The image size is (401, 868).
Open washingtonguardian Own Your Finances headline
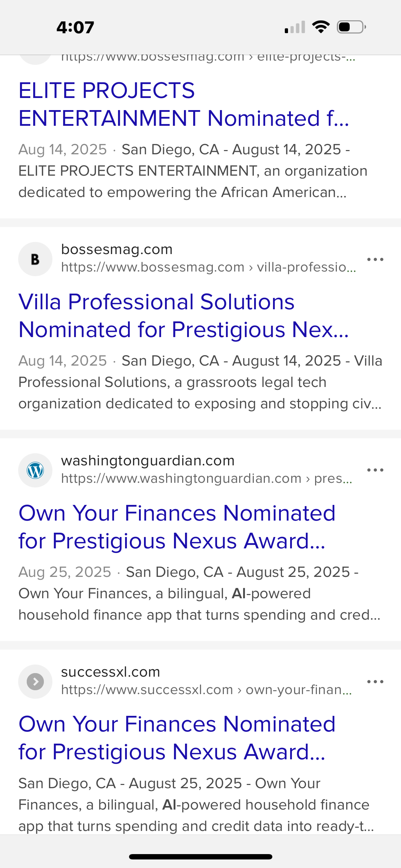point(177,527)
